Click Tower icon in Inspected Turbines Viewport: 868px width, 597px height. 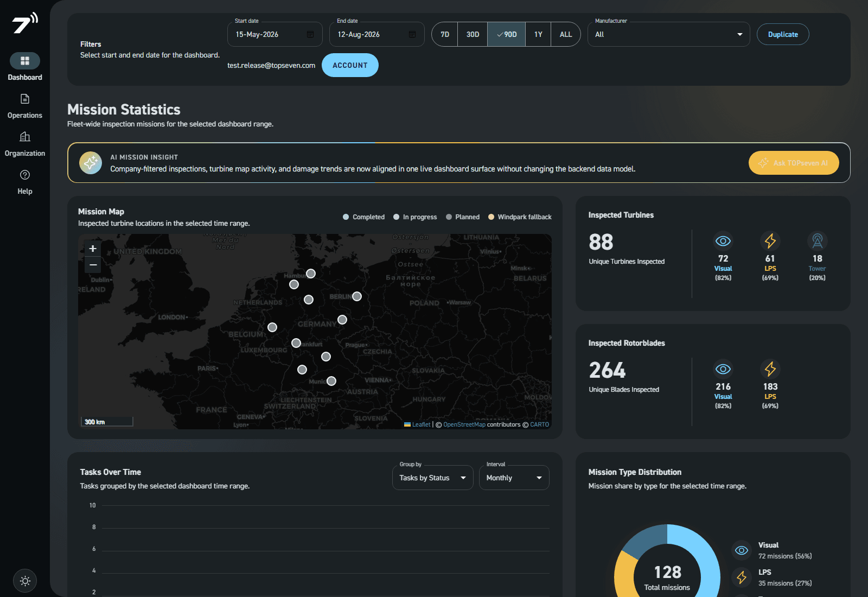pos(818,240)
